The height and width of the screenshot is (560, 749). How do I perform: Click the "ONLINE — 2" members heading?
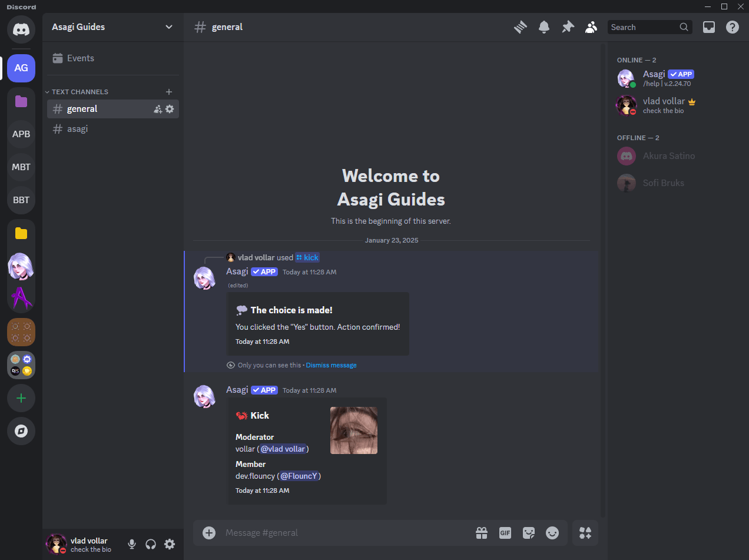[637, 60]
